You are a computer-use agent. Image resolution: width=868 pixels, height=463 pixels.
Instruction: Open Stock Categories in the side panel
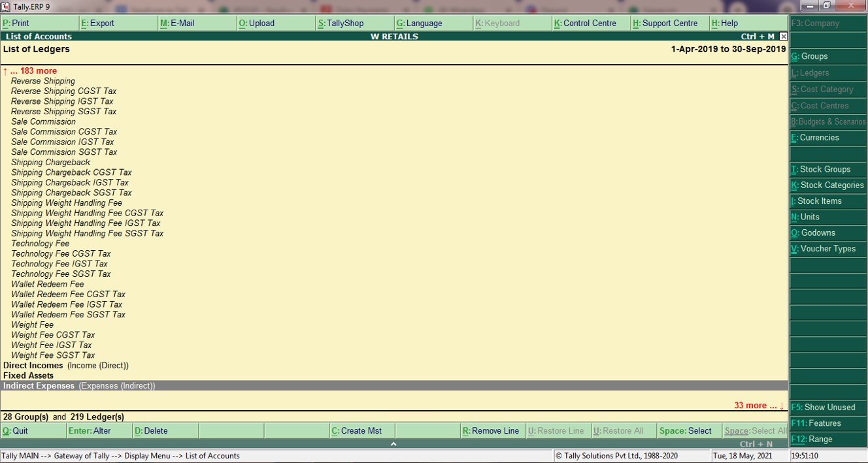point(828,185)
